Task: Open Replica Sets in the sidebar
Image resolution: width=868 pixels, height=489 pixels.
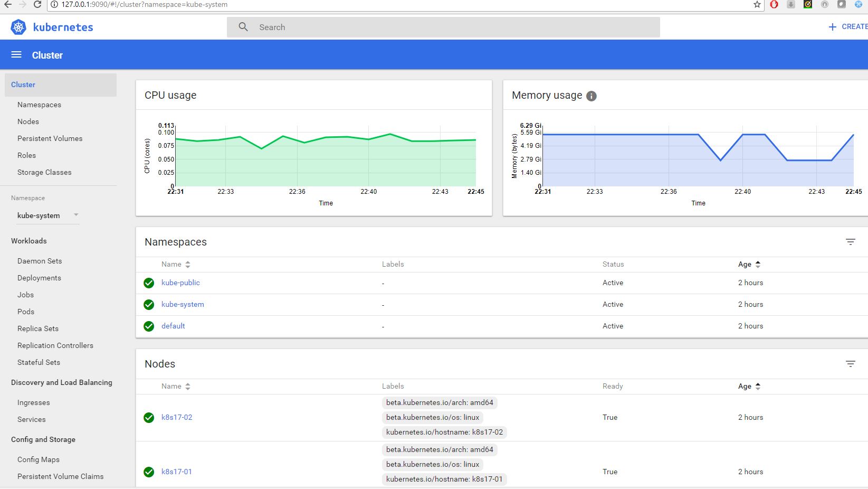Action: click(x=38, y=328)
